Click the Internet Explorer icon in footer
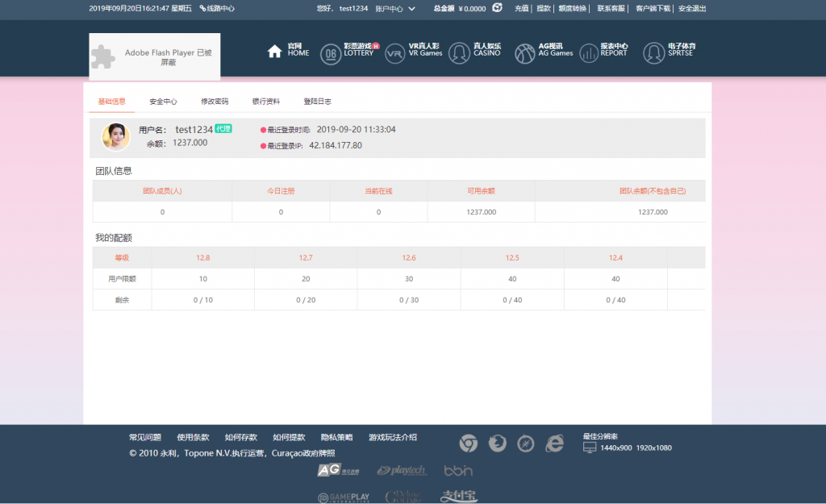Image resolution: width=826 pixels, height=504 pixels. pyautogui.click(x=554, y=443)
